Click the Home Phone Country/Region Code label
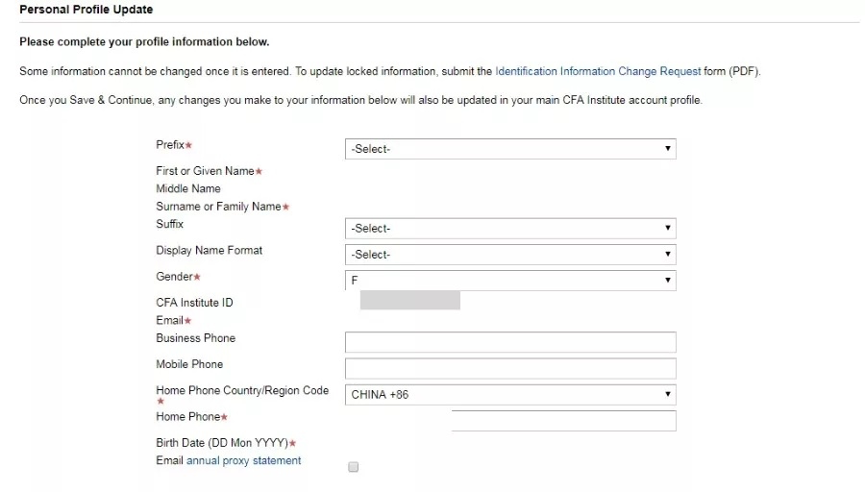866x493 pixels. click(242, 391)
